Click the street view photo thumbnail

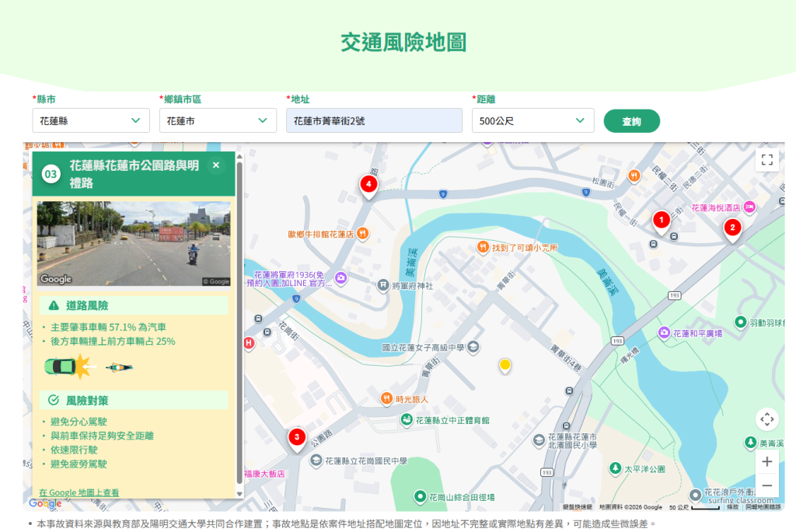pos(134,244)
